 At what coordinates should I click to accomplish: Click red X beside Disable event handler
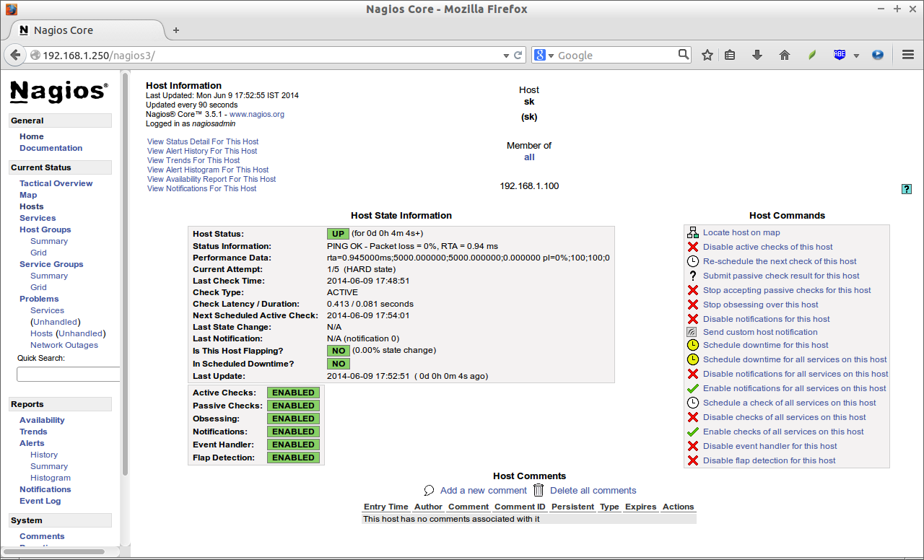pyautogui.click(x=693, y=446)
